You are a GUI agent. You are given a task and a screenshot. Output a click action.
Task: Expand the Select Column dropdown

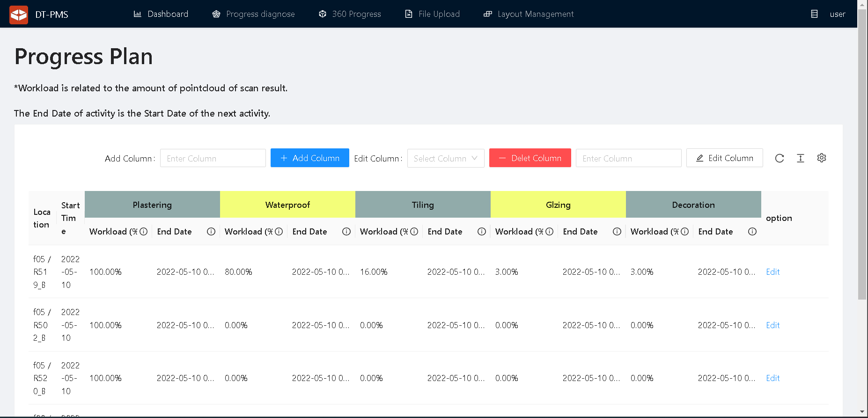446,158
